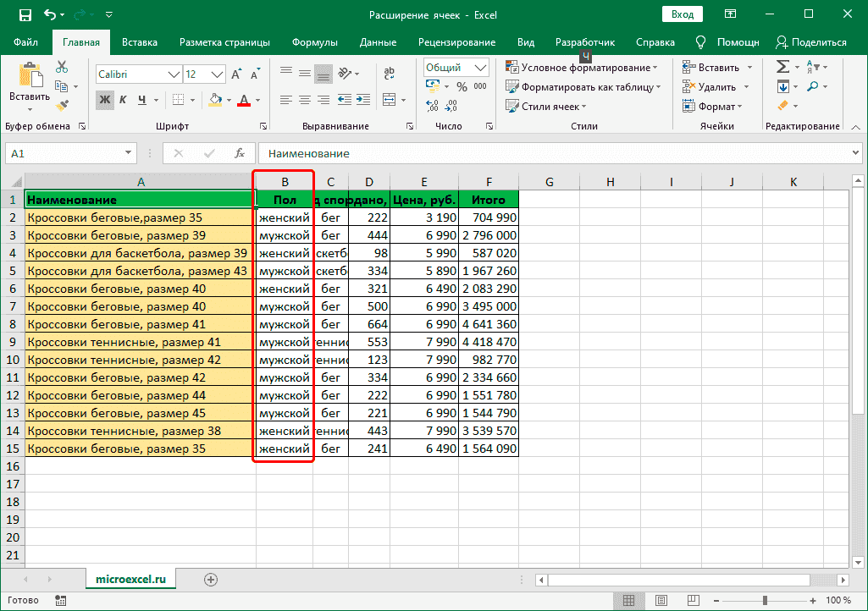Open the Формулы ribbon tab

pos(314,42)
